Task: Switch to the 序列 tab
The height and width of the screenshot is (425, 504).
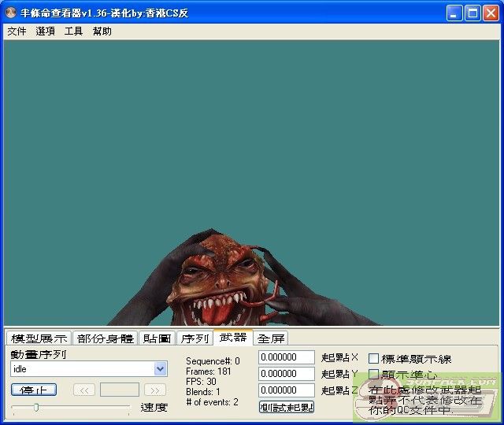Action: [195, 338]
